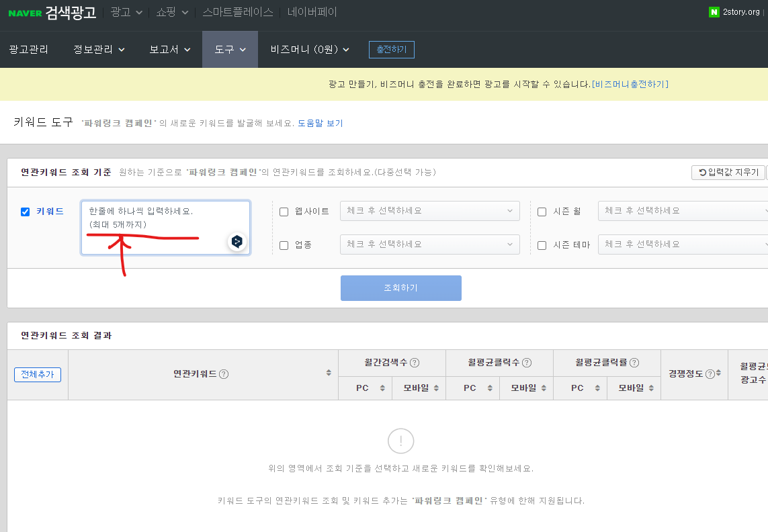The height and width of the screenshot is (532, 768).
Task: Open the 시즌 테마 선택 dropdown
Action: 682,245
